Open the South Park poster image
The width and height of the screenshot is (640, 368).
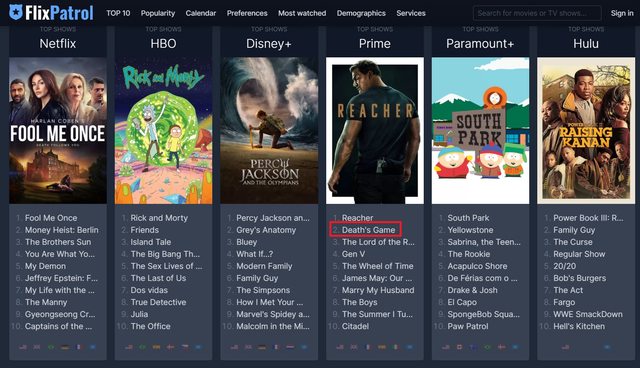pyautogui.click(x=480, y=131)
